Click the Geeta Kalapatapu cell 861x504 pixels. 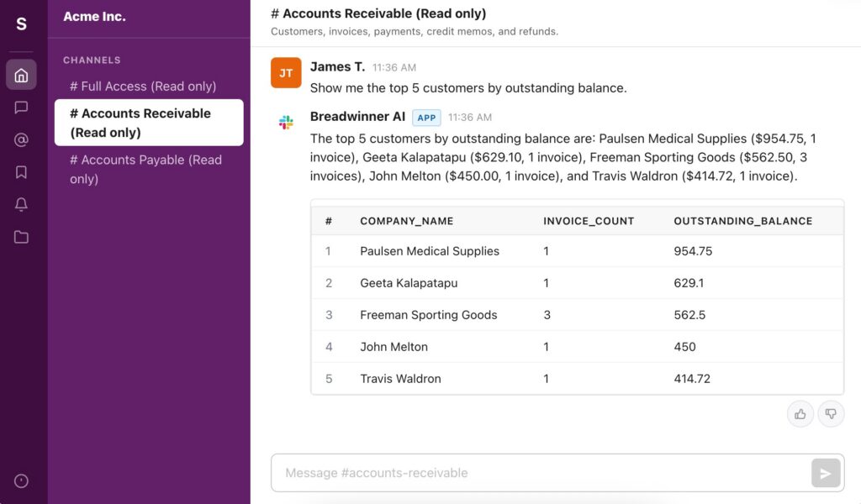pyautogui.click(x=409, y=283)
